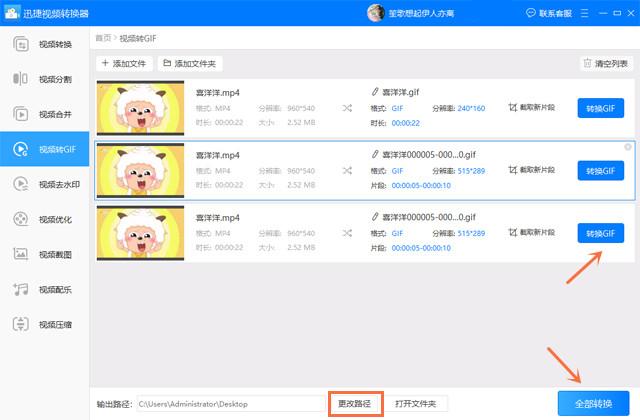Click the 首页 breadcrumb link

[x=103, y=38]
